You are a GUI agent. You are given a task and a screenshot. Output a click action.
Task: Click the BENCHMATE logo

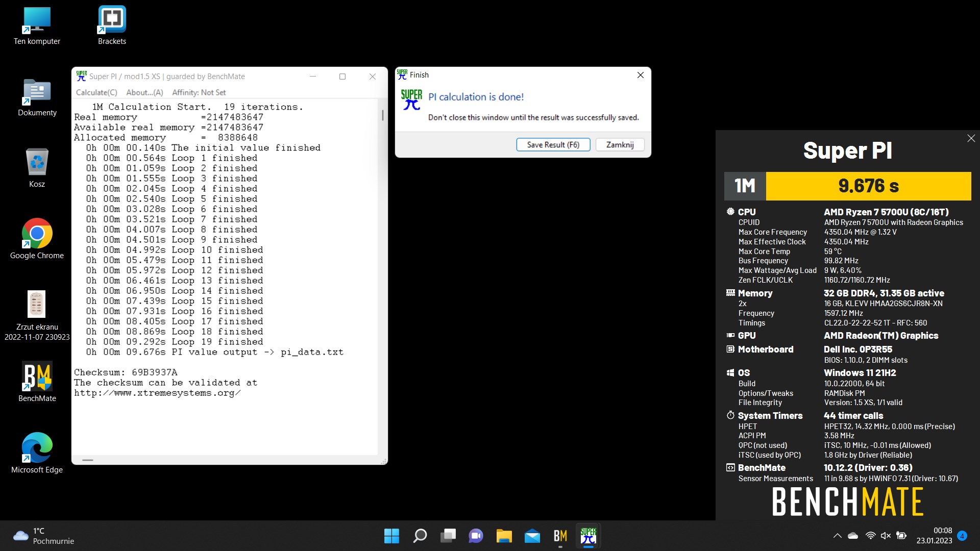[x=848, y=502]
